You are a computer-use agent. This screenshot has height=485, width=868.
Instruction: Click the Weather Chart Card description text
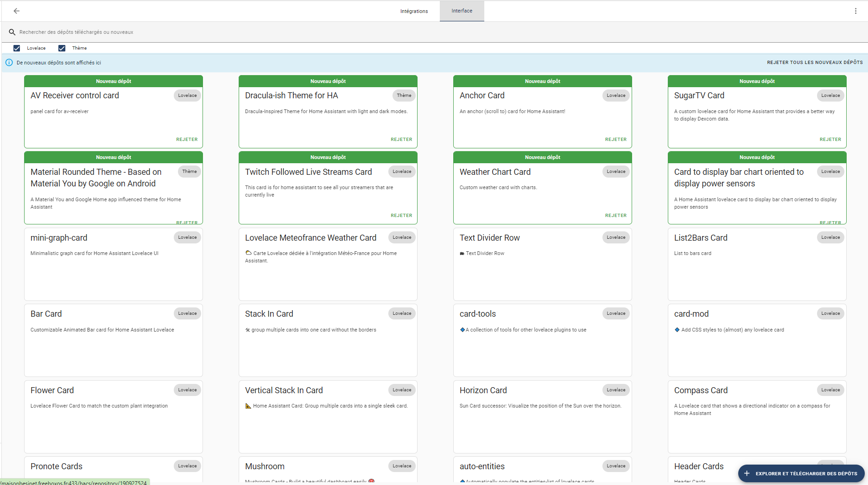(x=498, y=187)
